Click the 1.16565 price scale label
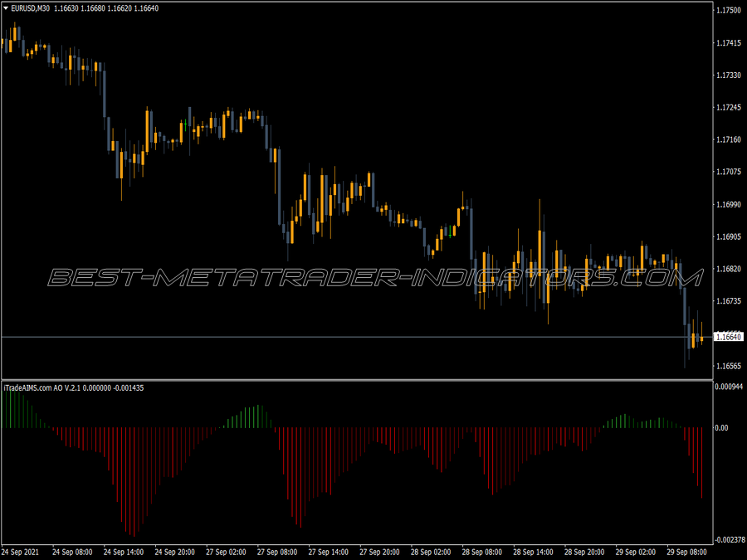Screen dimensions: 747x560 click(729, 366)
